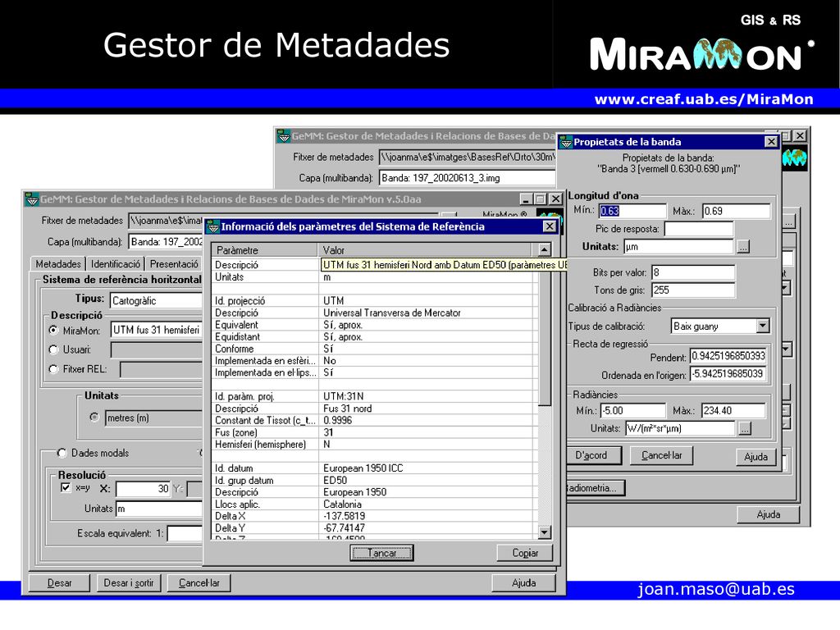
Task: Click the Longitud d'ona Màx. field
Action: pos(736,211)
